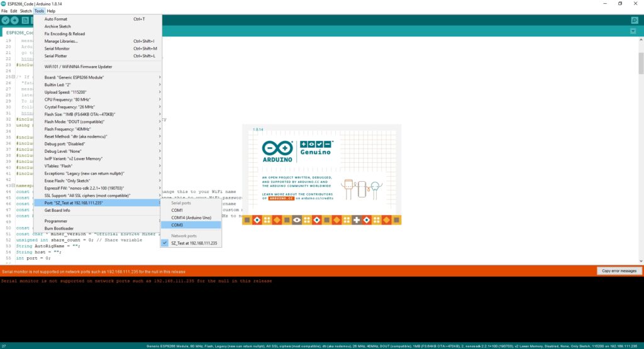Click code line 'String host = "";'

pos(38,252)
